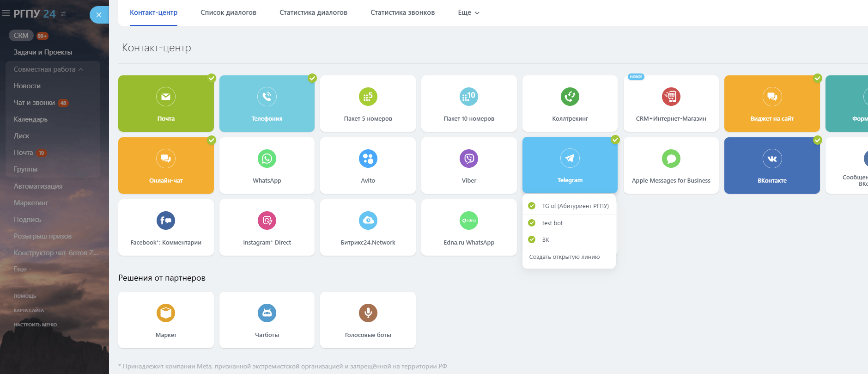Click the 99+ counter badge beside CRM
The image size is (868, 374).
(42, 36)
